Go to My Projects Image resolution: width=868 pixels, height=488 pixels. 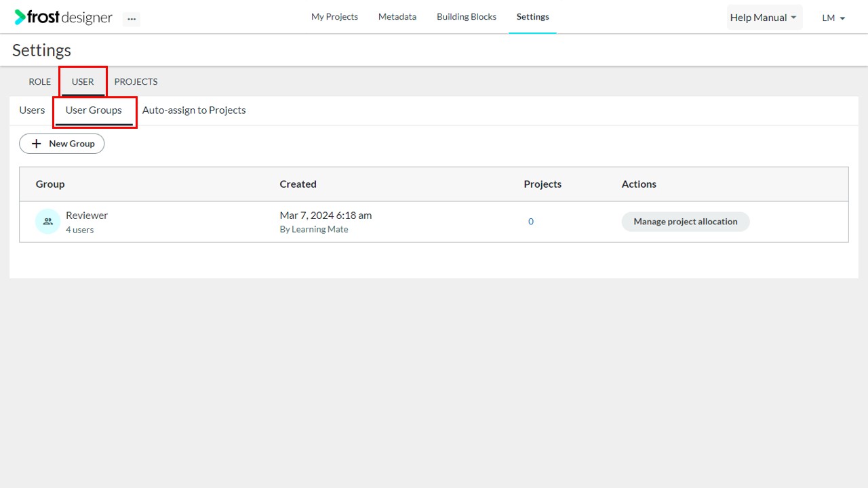point(334,17)
